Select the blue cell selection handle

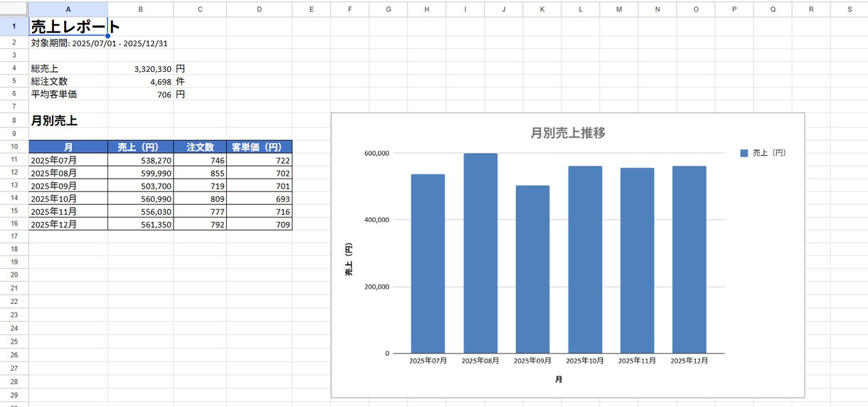coord(107,36)
